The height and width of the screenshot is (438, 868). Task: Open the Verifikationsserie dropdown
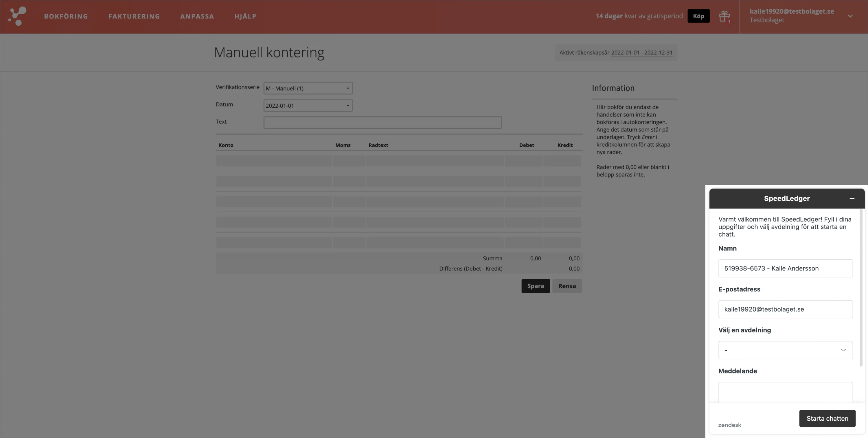[308, 88]
